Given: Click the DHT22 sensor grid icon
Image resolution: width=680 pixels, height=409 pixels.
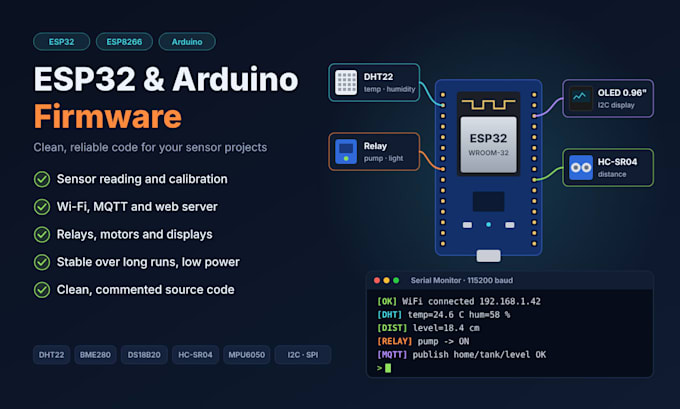Looking at the screenshot, I should coord(346,82).
